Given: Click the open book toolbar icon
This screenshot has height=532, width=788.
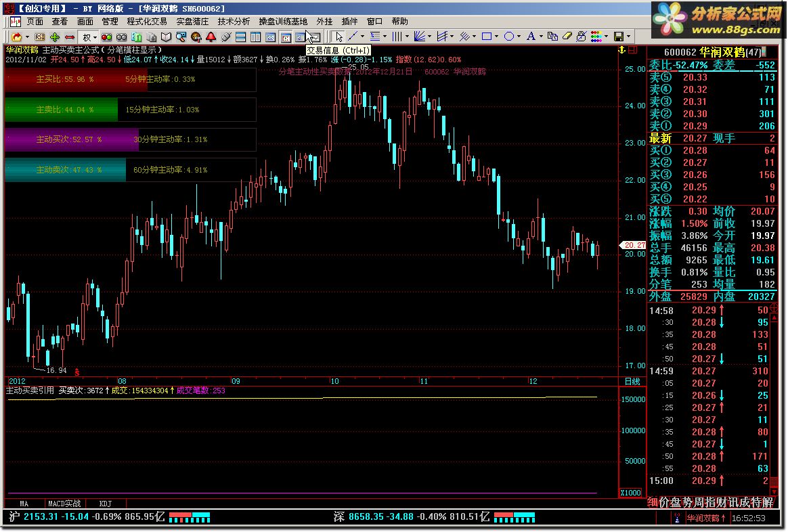Looking at the screenshot, I should pyautogui.click(x=166, y=37).
